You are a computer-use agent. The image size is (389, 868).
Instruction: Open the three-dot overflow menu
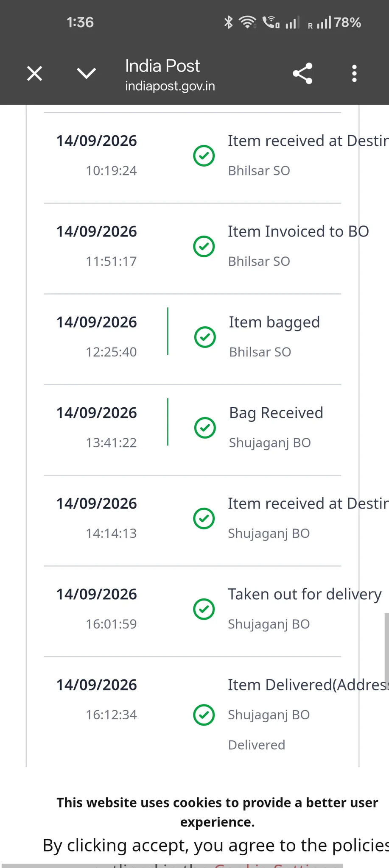354,73
